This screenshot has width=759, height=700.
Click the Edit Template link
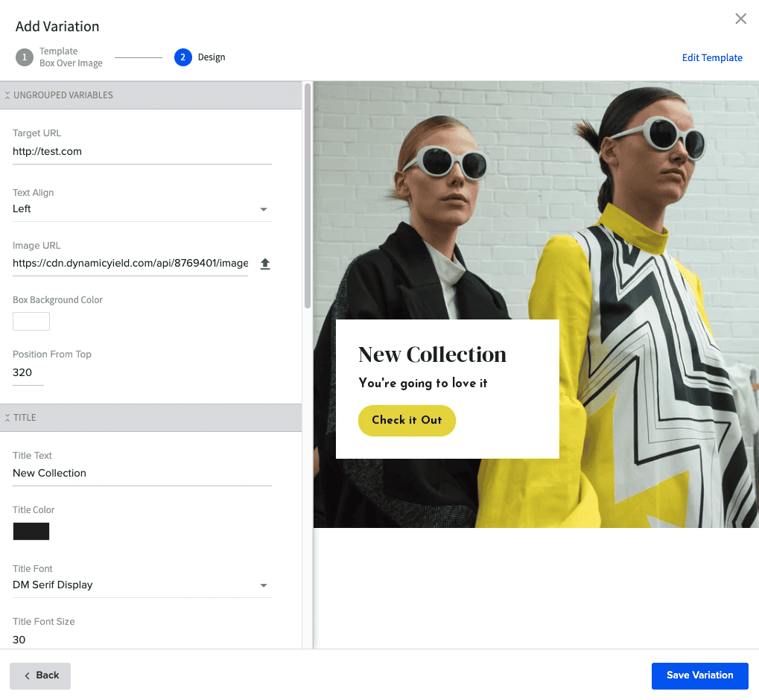pyautogui.click(x=712, y=58)
